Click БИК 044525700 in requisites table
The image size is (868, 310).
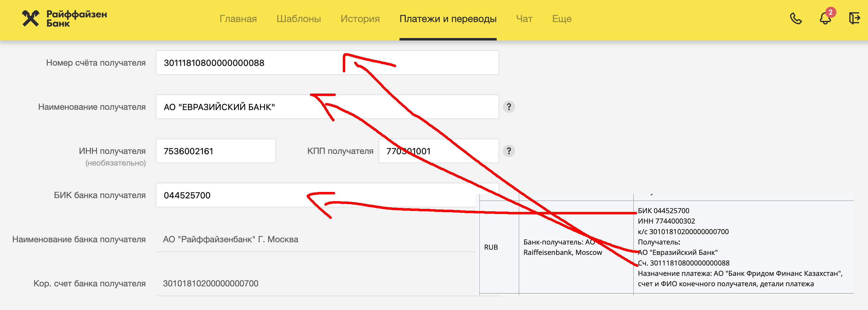(x=663, y=211)
